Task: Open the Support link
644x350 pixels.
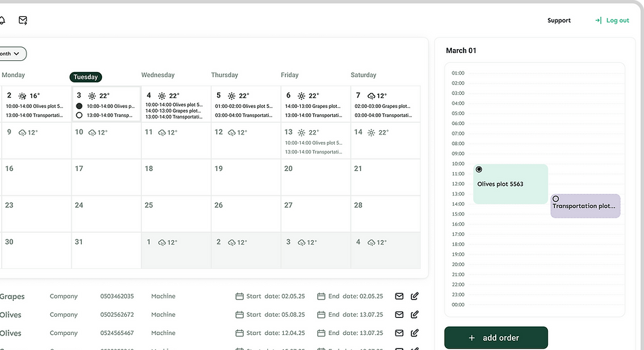Action: coord(559,20)
